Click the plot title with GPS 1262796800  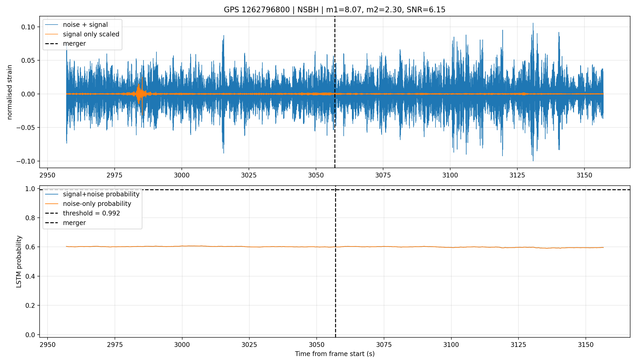334,10
